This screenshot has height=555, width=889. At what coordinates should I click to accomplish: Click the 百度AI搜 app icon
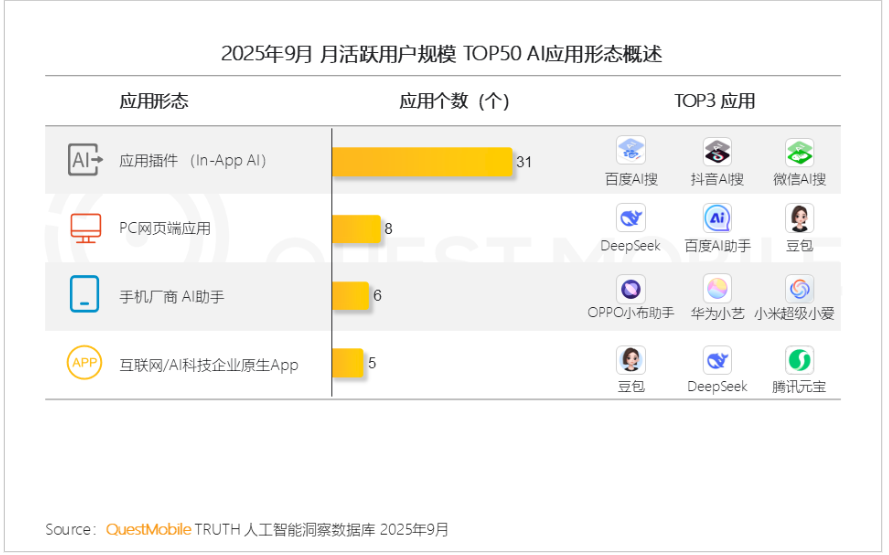click(631, 152)
